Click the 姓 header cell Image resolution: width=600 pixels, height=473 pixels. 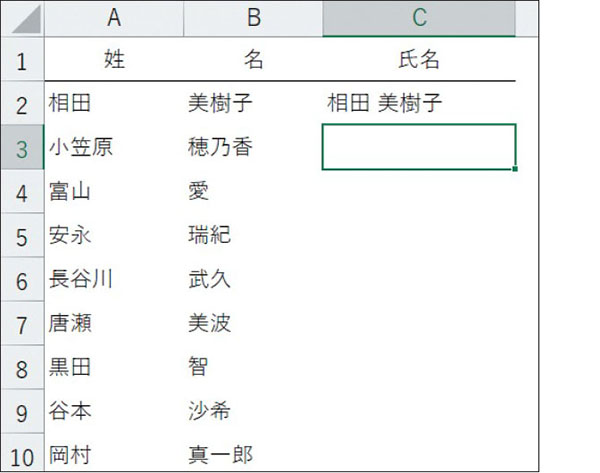click(x=114, y=59)
